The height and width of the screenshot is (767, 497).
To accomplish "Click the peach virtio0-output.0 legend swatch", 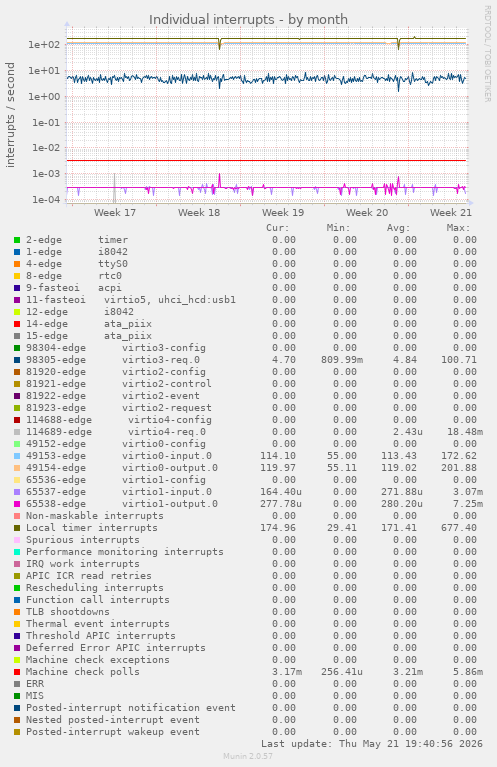I will pyautogui.click(x=17, y=468).
